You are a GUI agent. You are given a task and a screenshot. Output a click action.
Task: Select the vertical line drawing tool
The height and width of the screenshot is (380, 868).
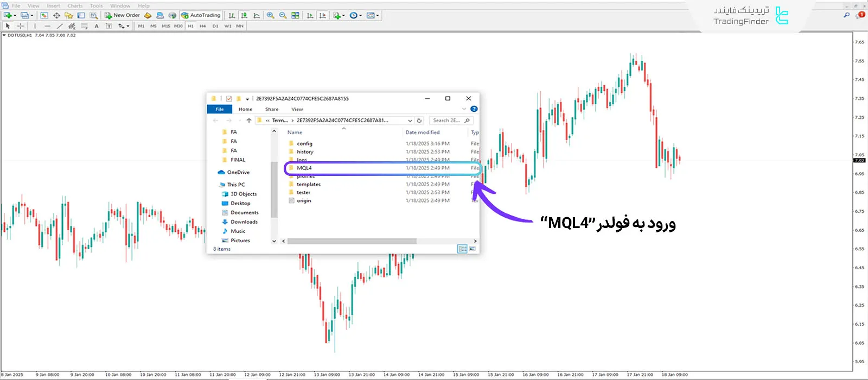click(35, 26)
